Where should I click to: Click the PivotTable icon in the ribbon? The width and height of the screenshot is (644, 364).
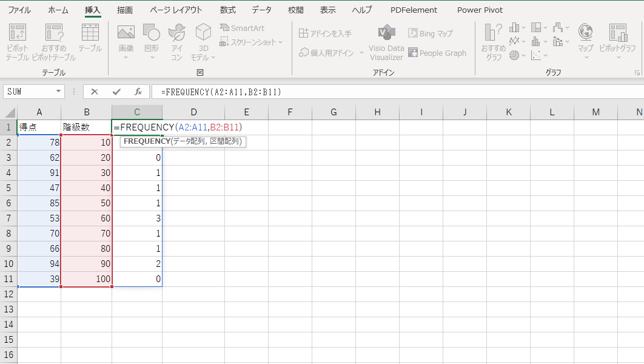coord(18,41)
